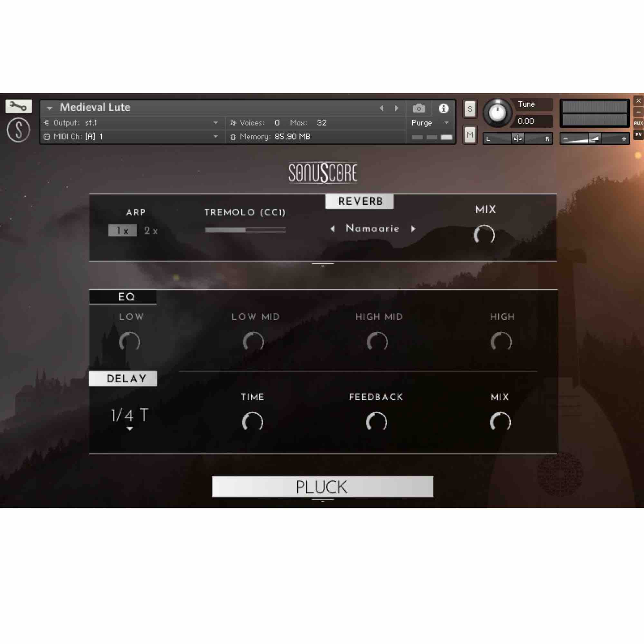Click the reverb MIX knob
The image size is (644, 644).
484,235
